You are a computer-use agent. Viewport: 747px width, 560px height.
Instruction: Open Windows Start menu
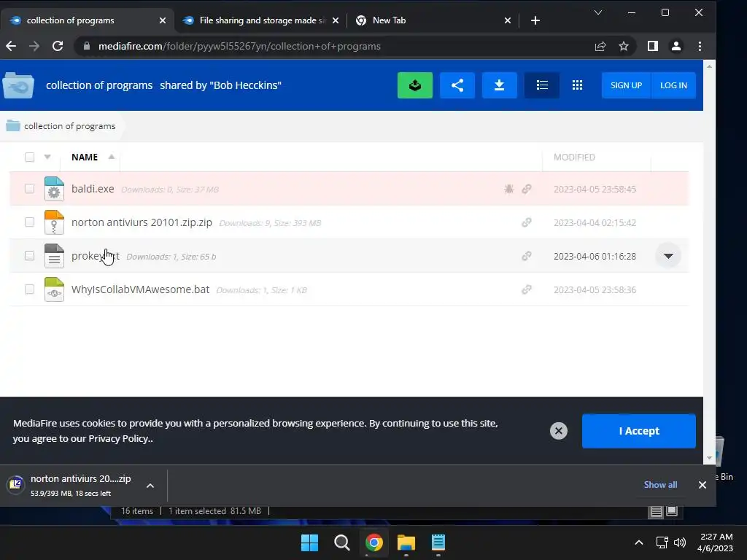tap(309, 542)
